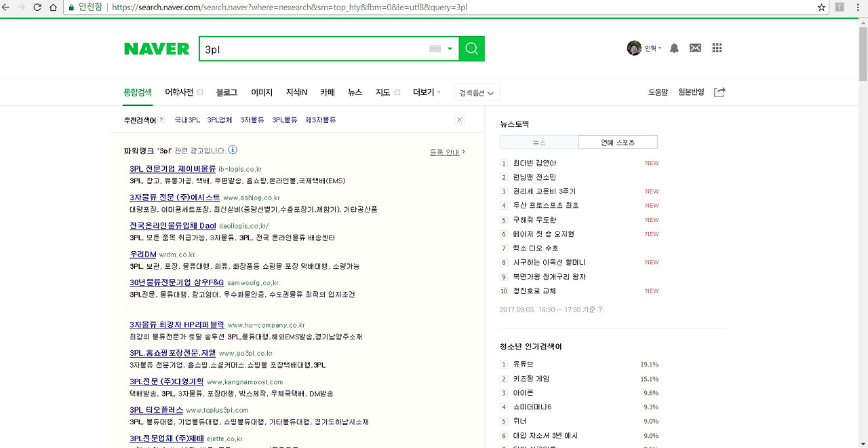Select the 통합검색 tab
Screen dimensions: 868x448
pos(138,92)
